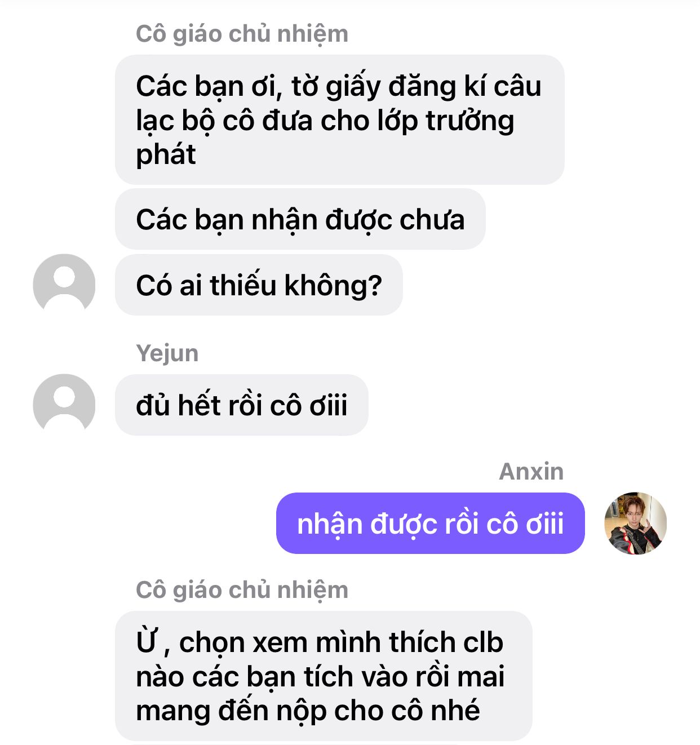Tap Yejun's gray default avatar
The height and width of the screenshot is (745, 700).
point(64,405)
